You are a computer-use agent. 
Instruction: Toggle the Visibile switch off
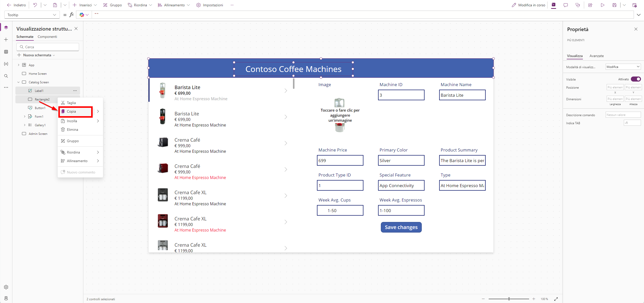(x=636, y=79)
